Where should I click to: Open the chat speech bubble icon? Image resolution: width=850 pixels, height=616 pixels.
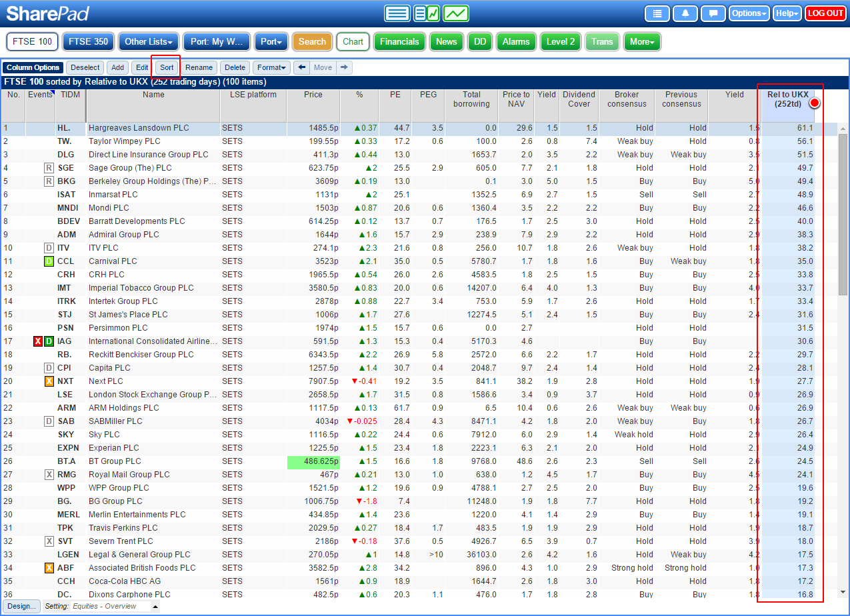pos(713,13)
